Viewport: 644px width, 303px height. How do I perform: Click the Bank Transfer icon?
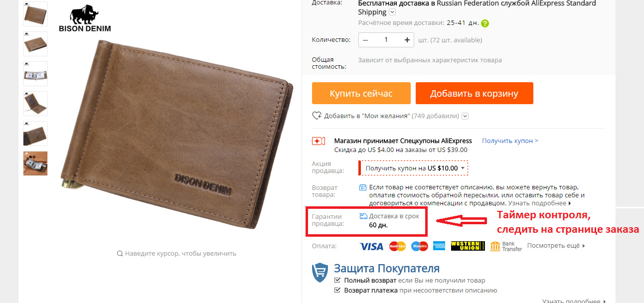pos(506,246)
